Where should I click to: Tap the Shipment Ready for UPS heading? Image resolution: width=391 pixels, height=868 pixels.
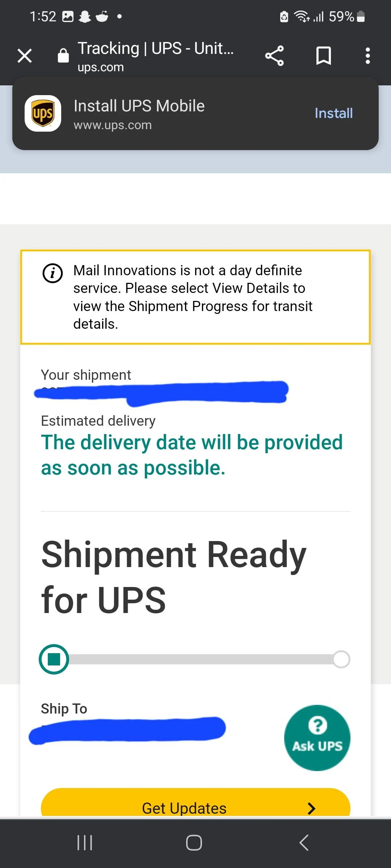tap(174, 576)
